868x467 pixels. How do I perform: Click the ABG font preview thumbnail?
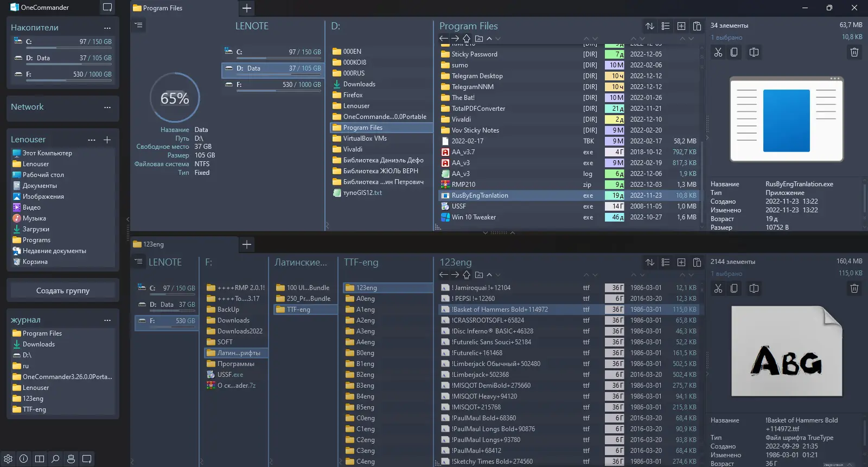coord(787,351)
